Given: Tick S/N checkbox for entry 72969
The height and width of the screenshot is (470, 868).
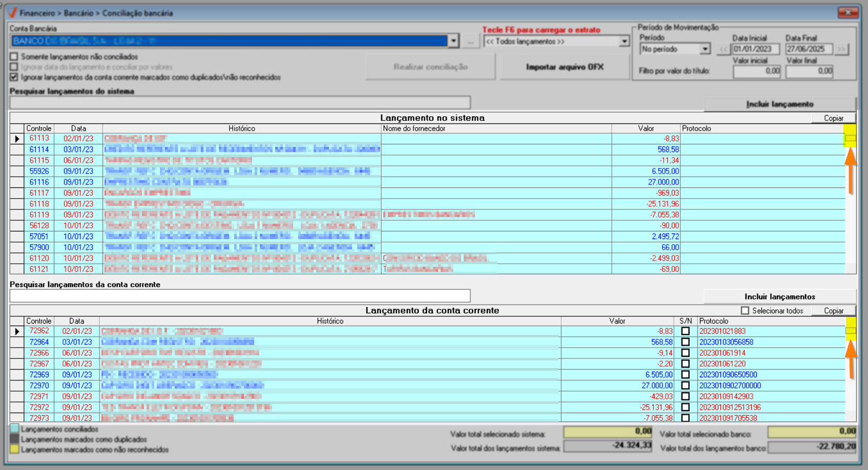Looking at the screenshot, I should (686, 375).
